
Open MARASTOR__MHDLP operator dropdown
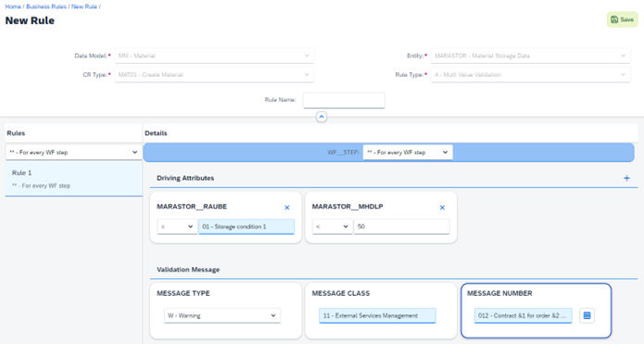(x=332, y=226)
